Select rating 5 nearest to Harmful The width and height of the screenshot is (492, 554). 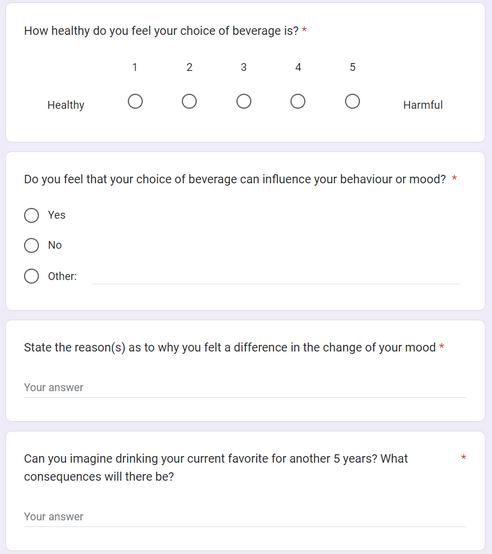tap(352, 101)
